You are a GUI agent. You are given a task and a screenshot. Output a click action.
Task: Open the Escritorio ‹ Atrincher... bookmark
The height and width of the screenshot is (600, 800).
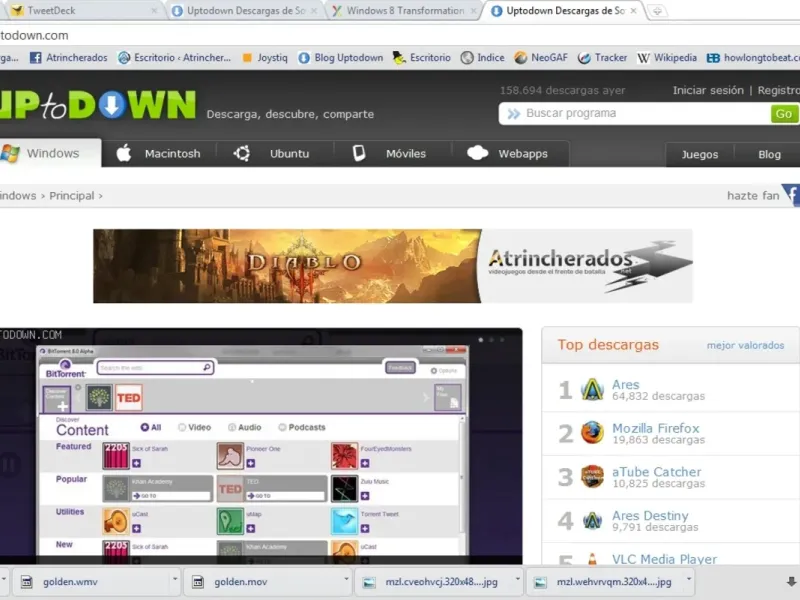coord(174,58)
